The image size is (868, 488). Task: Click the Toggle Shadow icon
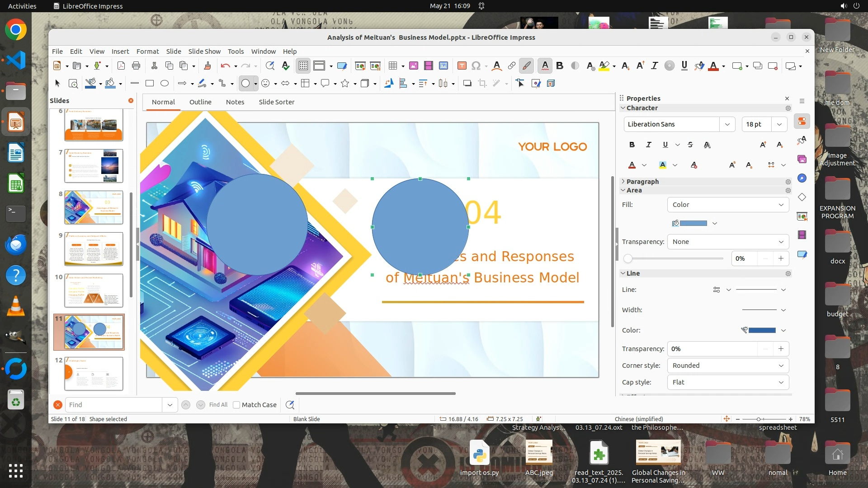(467, 84)
